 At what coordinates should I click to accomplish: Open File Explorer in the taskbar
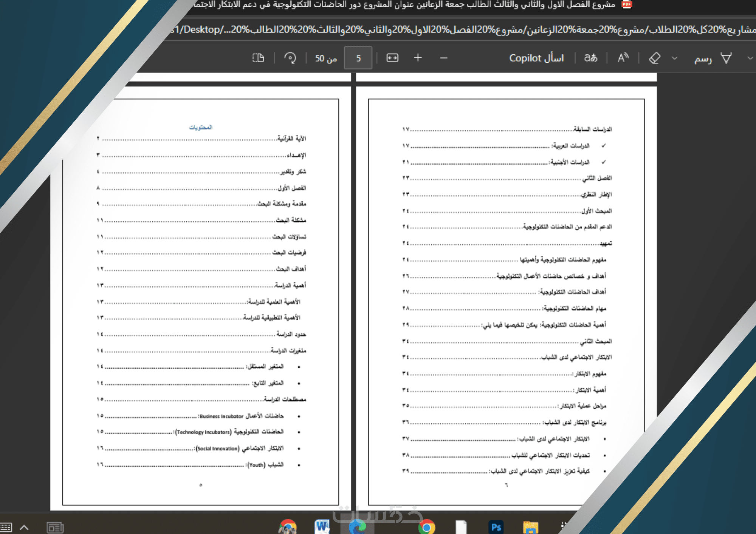coord(530,527)
